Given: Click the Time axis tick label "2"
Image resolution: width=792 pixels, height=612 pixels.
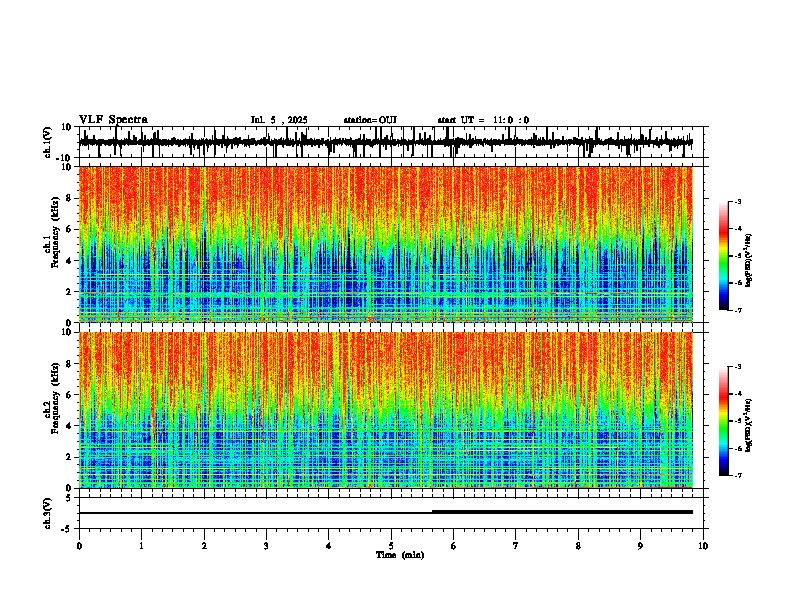Looking at the screenshot, I should pos(204,546).
